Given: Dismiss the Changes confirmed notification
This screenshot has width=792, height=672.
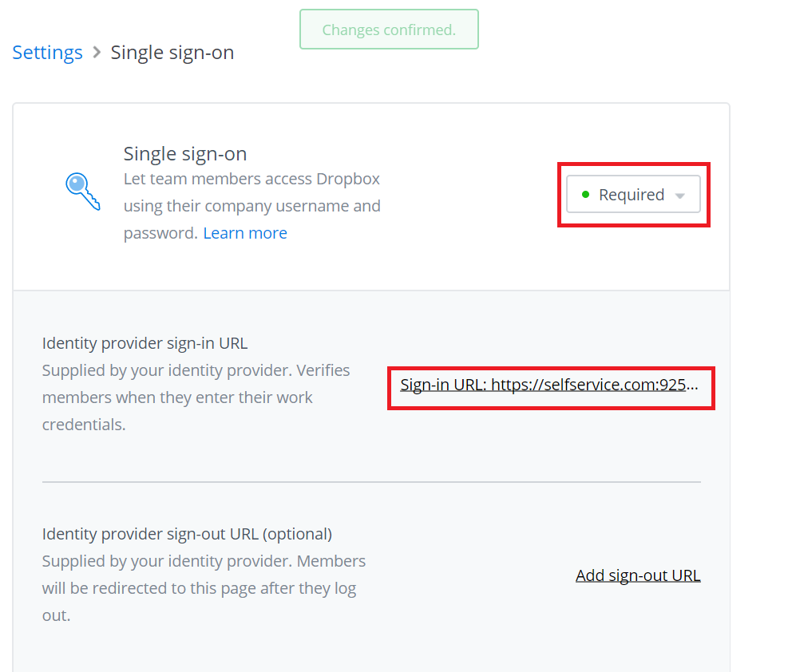Looking at the screenshot, I should 389,30.
